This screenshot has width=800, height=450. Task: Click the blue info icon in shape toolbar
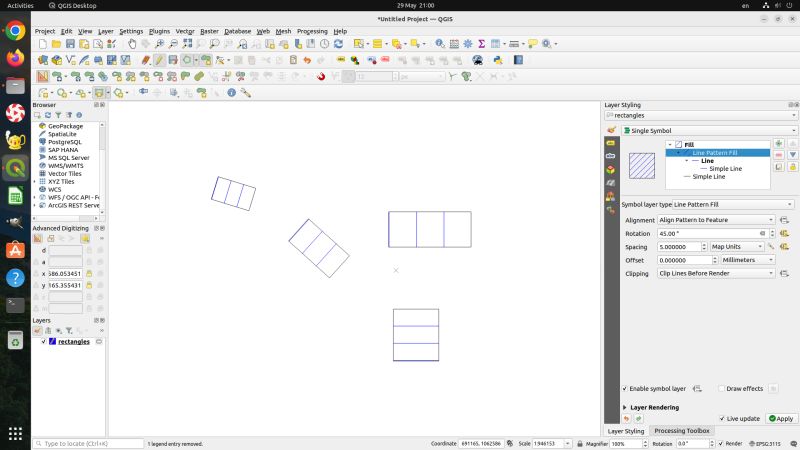(232, 93)
